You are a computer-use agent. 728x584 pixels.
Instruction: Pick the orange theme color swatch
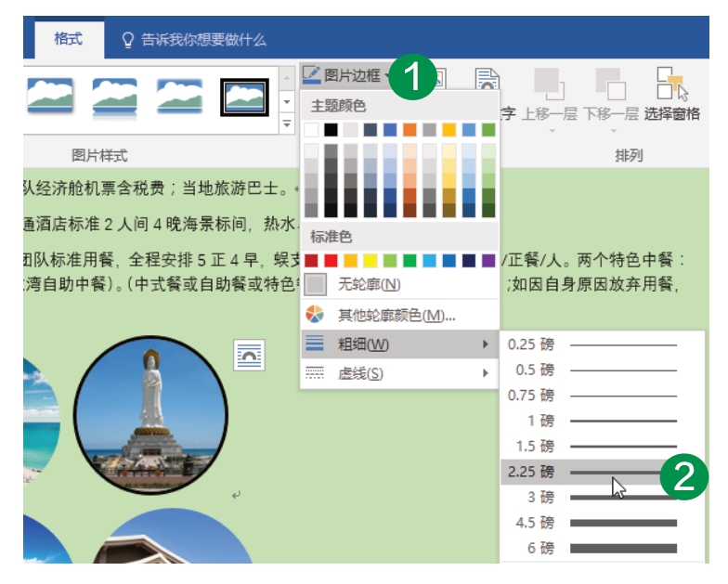pyautogui.click(x=409, y=130)
